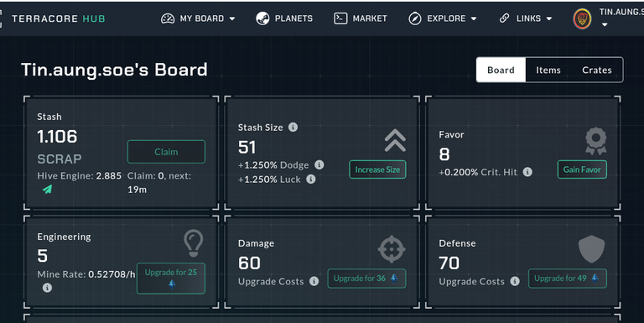Viewport: 644px width, 323px height.
Task: Click the Terracore Hub logo text
Action: (59, 18)
